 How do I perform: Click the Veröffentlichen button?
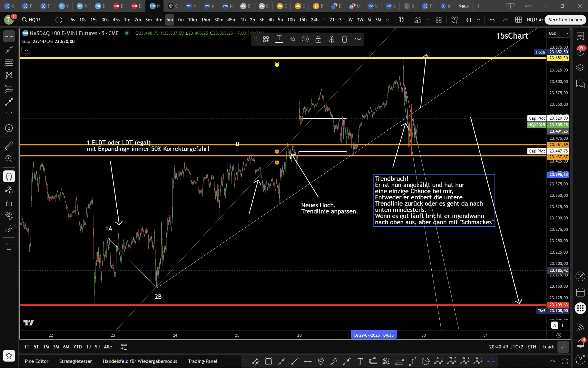click(x=565, y=20)
